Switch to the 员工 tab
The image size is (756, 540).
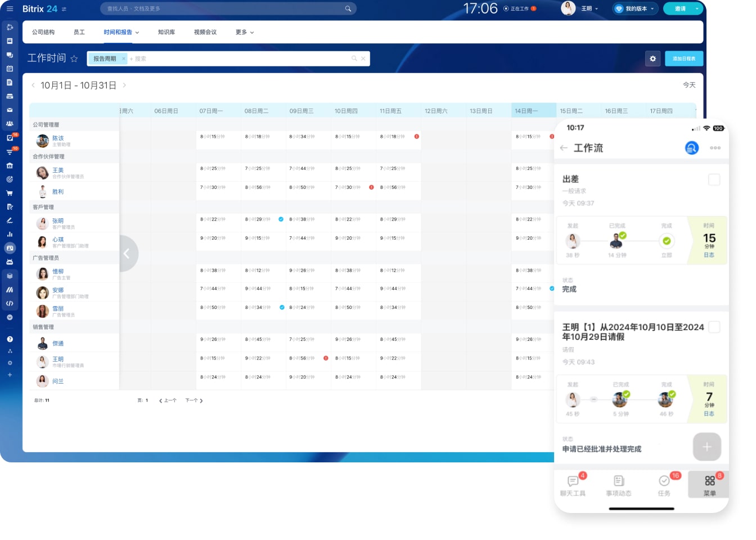[79, 32]
